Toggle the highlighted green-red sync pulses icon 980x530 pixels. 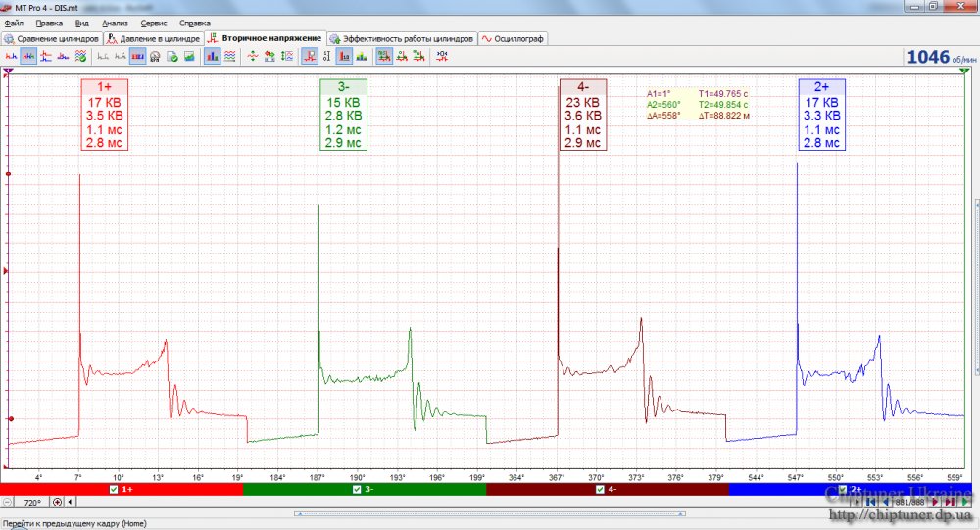[x=384, y=56]
